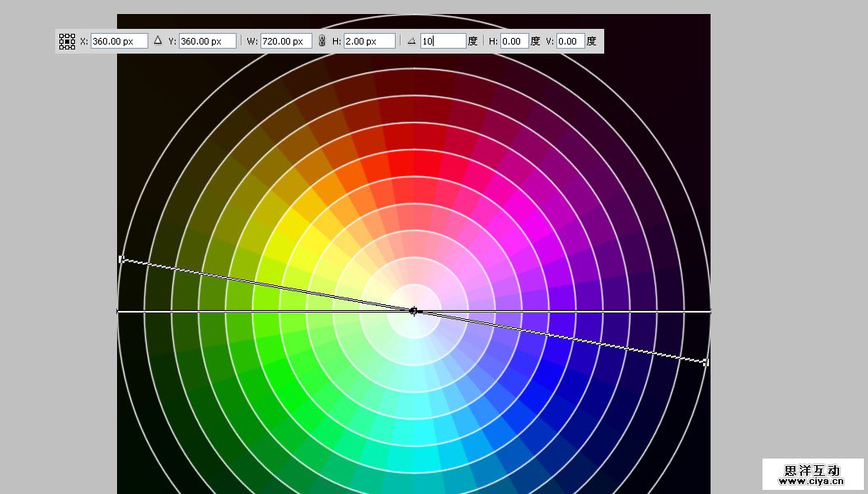This screenshot has width=868, height=494.
Task: Click the vertical skew V field
Action: 570,40
